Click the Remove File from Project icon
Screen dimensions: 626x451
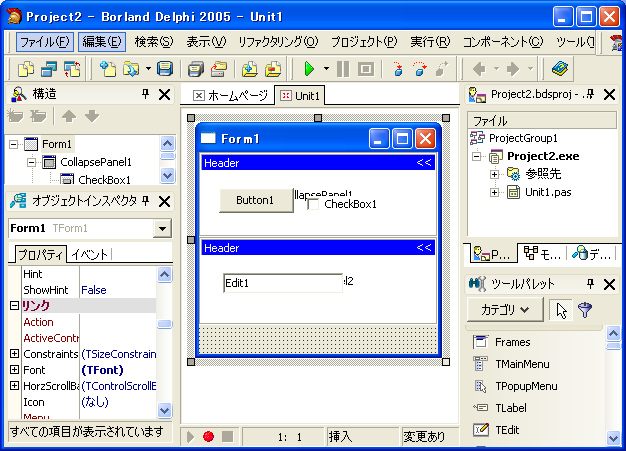pos(273,69)
